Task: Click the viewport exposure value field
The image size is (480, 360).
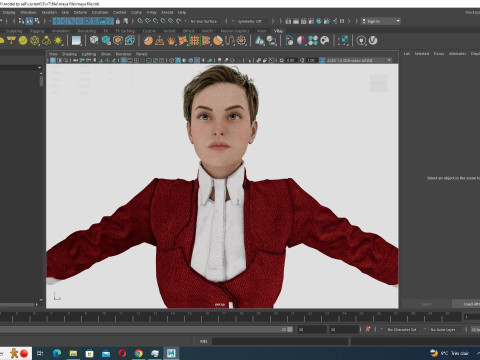Action: [291, 60]
